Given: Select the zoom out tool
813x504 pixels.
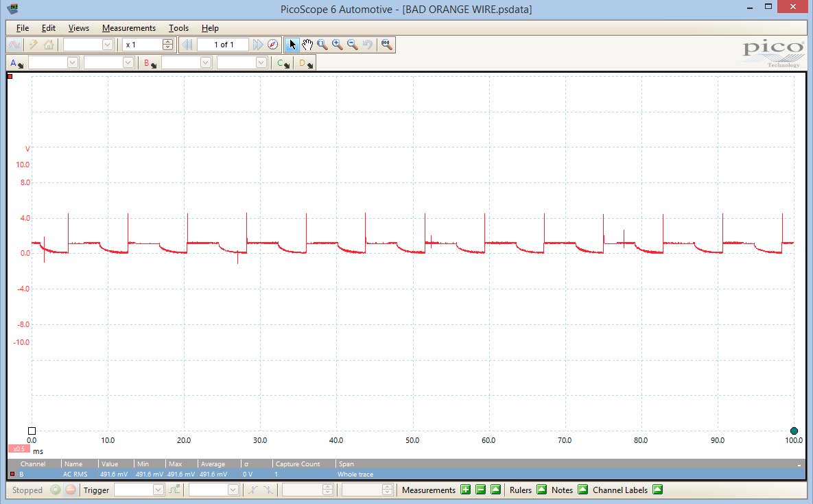Looking at the screenshot, I should (353, 45).
